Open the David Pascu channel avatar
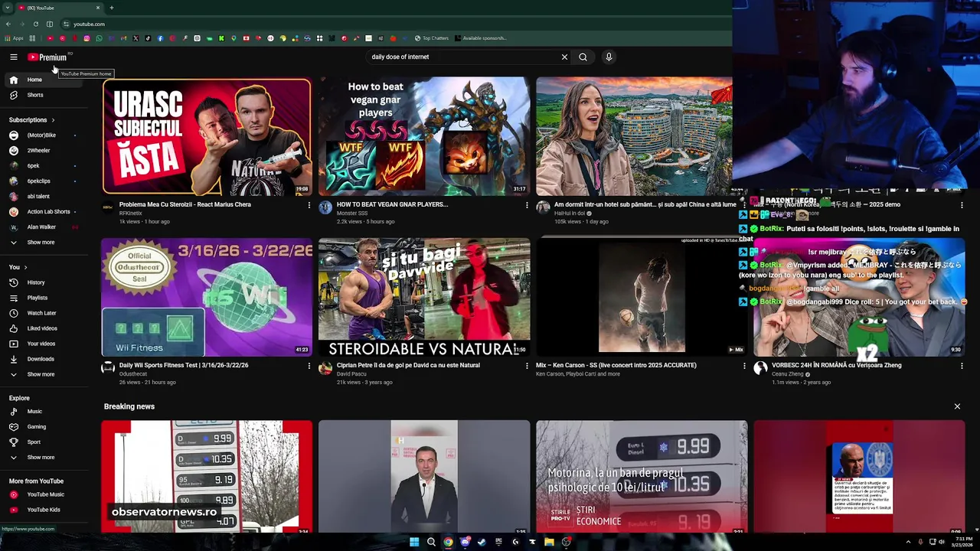The height and width of the screenshot is (551, 980). pyautogui.click(x=325, y=368)
